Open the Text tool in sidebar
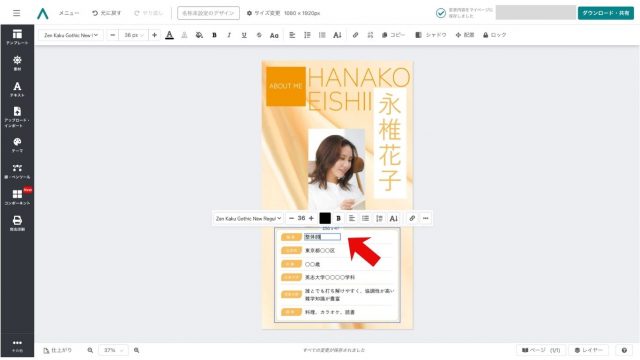Image resolution: width=640 pixels, height=360 pixels. point(17,89)
